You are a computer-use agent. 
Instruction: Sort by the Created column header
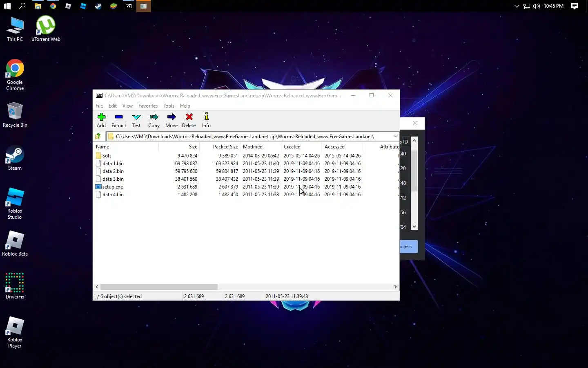click(x=302, y=147)
